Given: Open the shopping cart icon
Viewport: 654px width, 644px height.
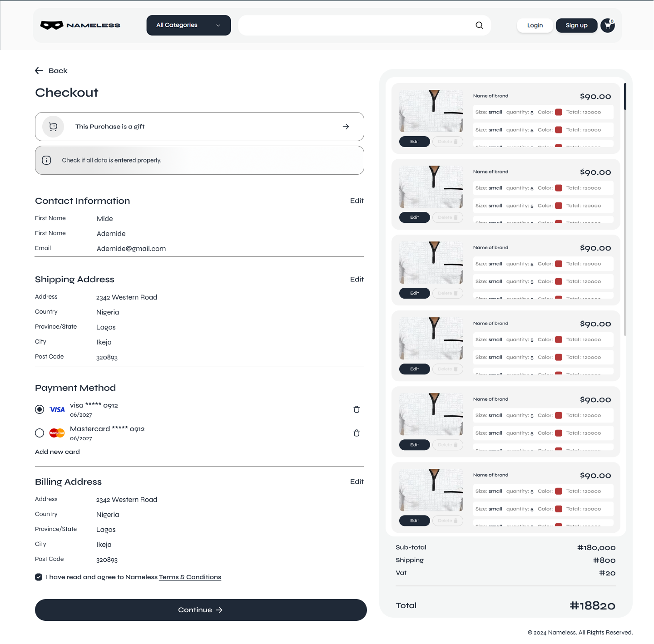Looking at the screenshot, I should (x=607, y=25).
